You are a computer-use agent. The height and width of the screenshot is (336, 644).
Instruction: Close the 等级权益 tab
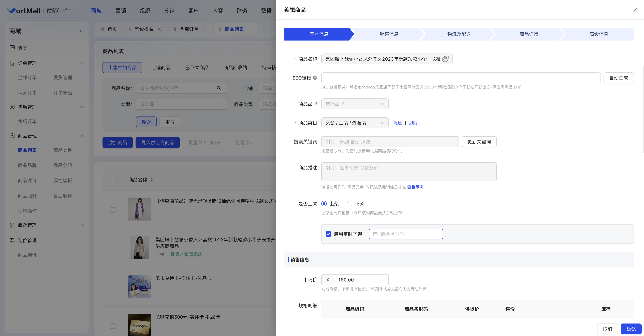tap(159, 29)
